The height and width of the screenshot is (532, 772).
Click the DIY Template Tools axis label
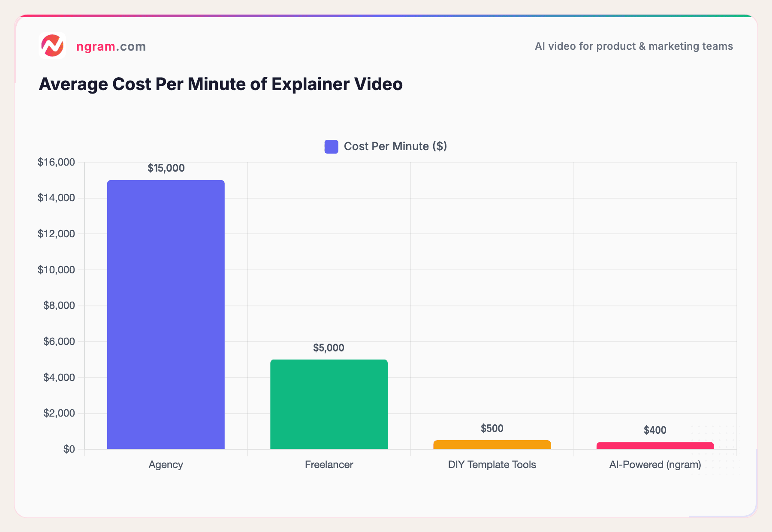coord(492,465)
